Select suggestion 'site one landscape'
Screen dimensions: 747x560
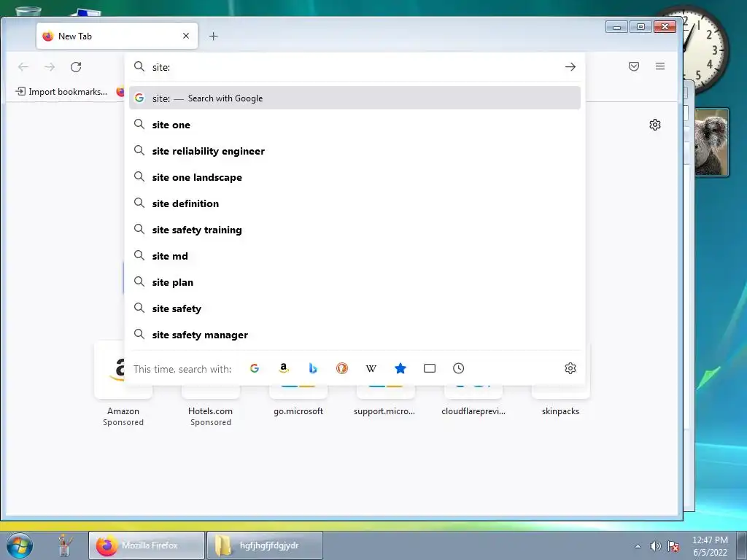click(x=355, y=177)
